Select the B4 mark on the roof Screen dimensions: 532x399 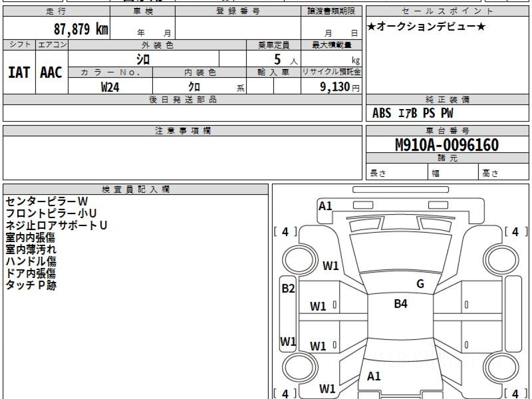tap(401, 304)
